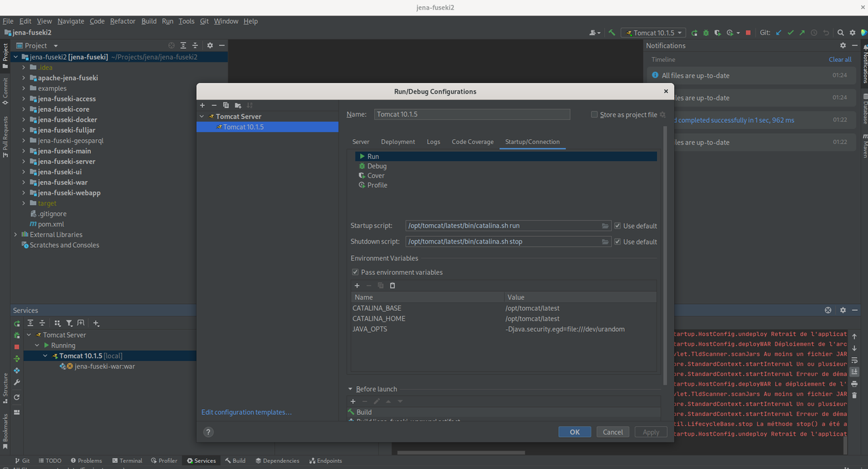This screenshot has height=469, width=868.
Task: Click the Notifications panel options gear icon
Action: (x=843, y=45)
